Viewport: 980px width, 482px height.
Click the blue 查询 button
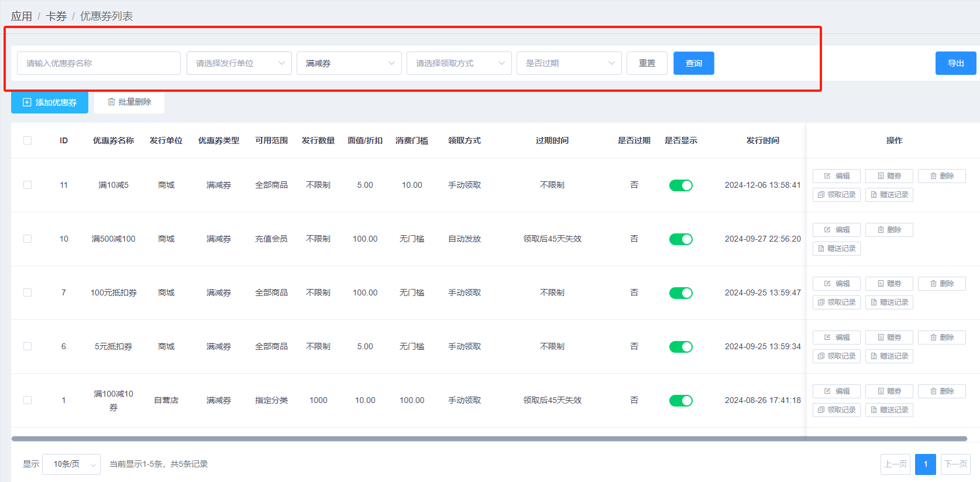[693, 63]
